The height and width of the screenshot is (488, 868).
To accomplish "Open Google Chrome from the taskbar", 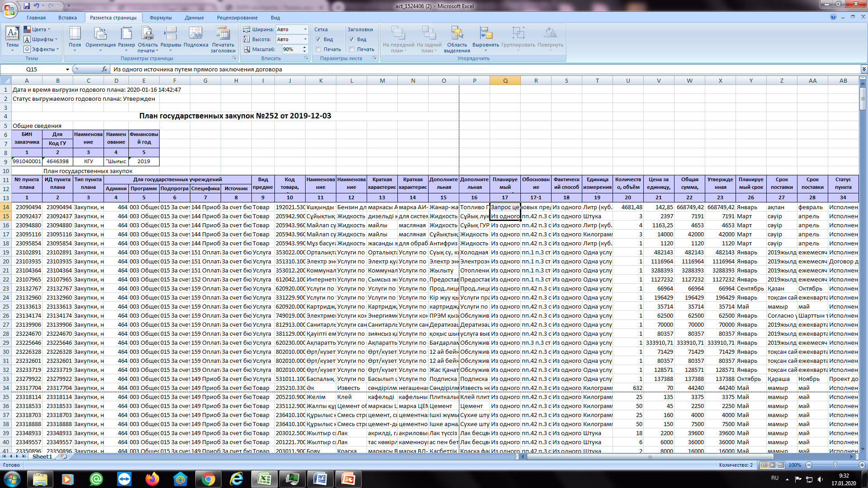I will (x=208, y=479).
